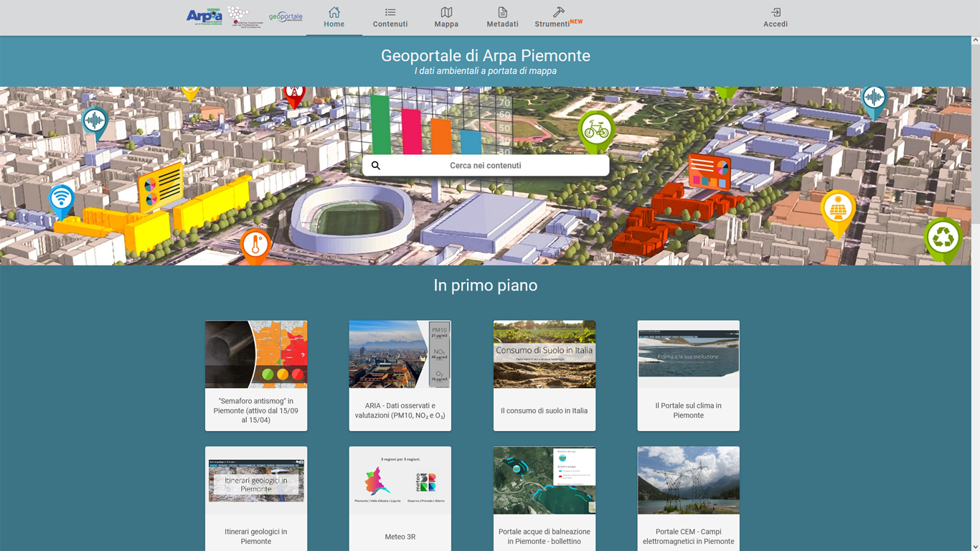Click the geoportale logo
Viewport: 980px width, 551px height.
[x=286, y=17]
